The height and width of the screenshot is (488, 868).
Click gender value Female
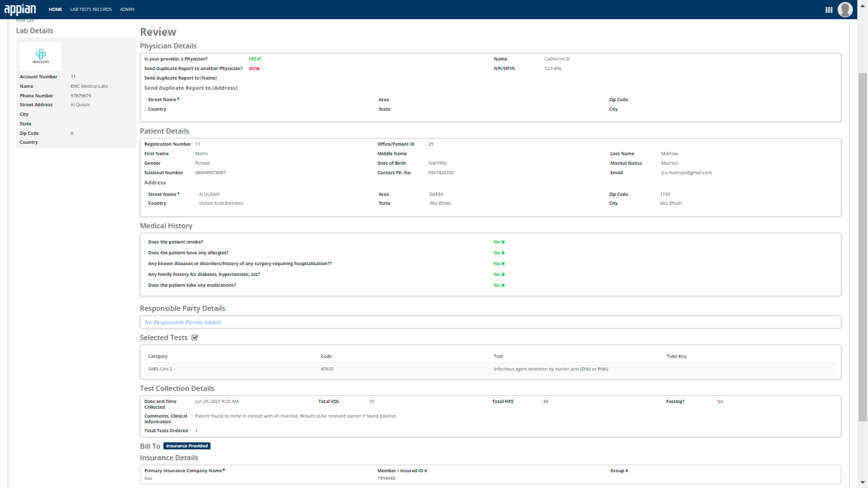(x=203, y=163)
